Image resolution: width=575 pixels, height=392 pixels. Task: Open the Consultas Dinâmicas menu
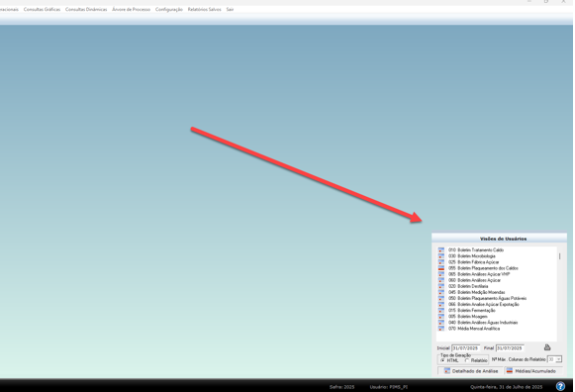coord(86,10)
